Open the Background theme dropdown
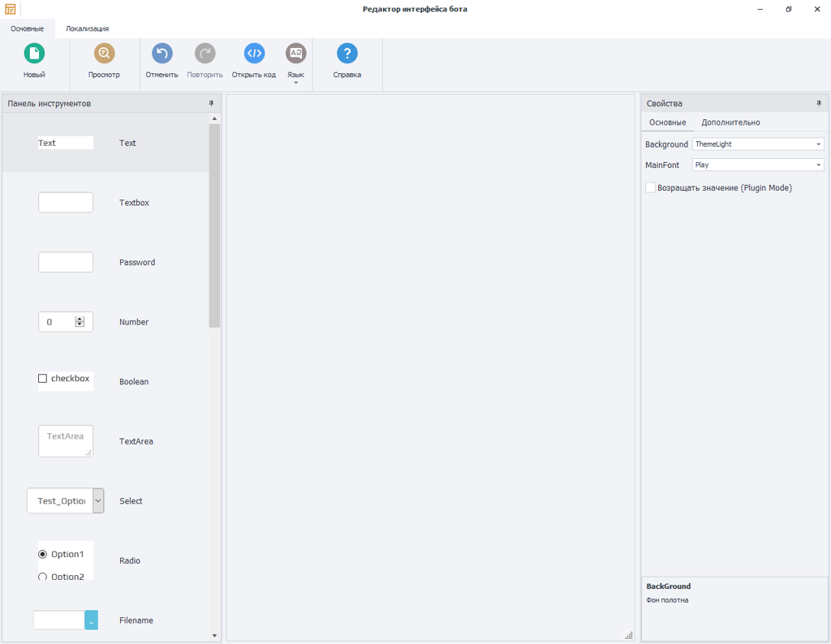Screen dimensions: 831x644 point(818,144)
